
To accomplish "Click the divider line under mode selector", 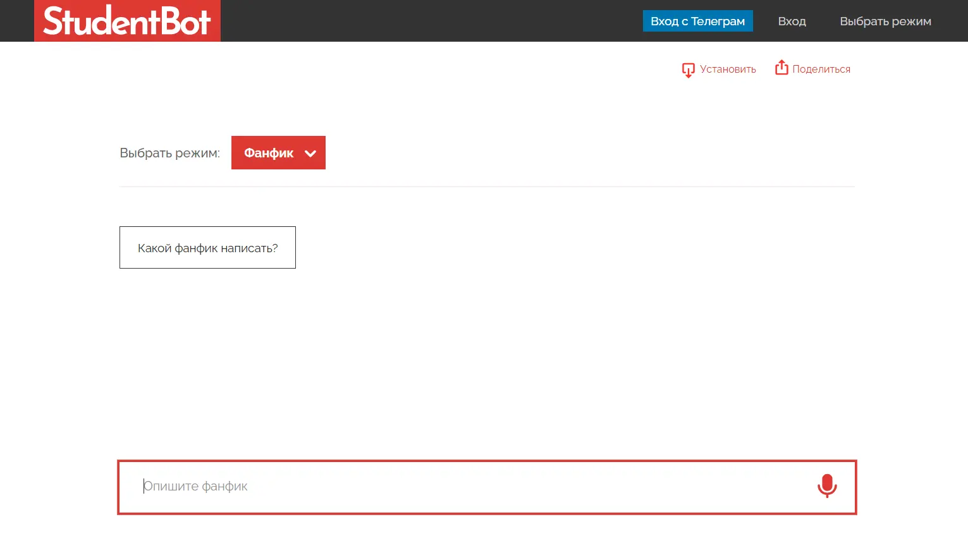I will pyautogui.click(x=487, y=186).
